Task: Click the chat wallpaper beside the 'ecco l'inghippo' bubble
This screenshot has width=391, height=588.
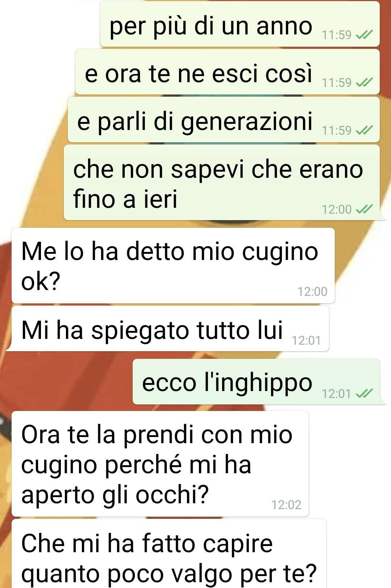Action: pyautogui.click(x=69, y=382)
